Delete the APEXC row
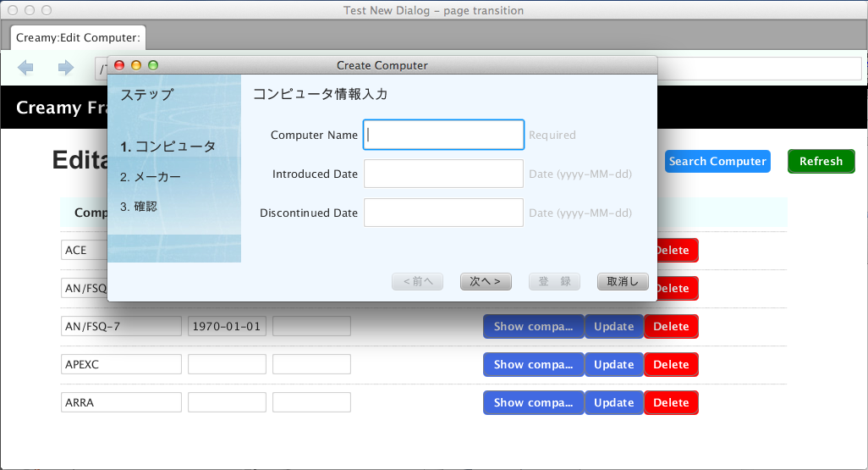 [671, 365]
